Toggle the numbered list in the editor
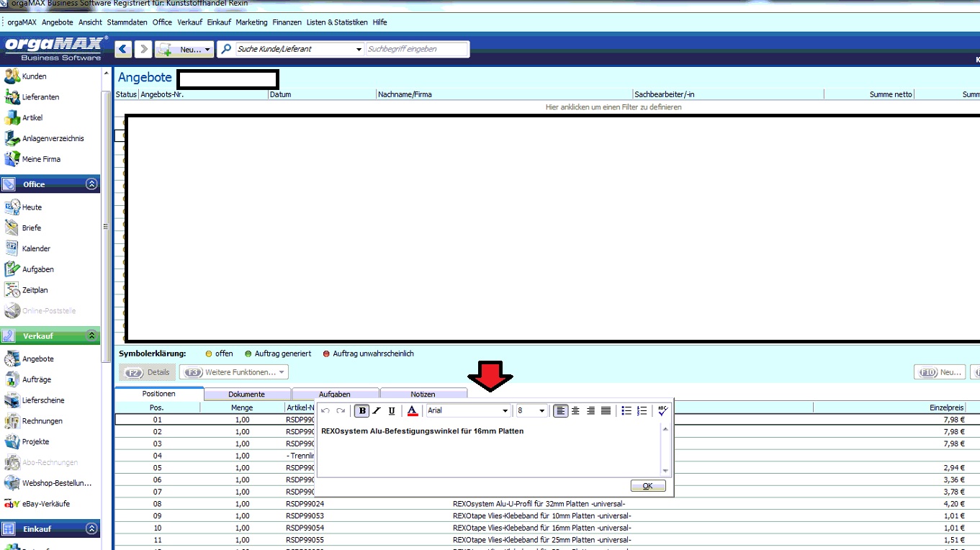 (x=642, y=411)
